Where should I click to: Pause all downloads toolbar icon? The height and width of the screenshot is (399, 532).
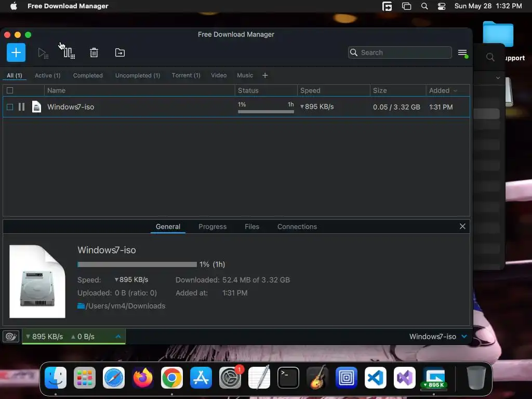(x=69, y=53)
